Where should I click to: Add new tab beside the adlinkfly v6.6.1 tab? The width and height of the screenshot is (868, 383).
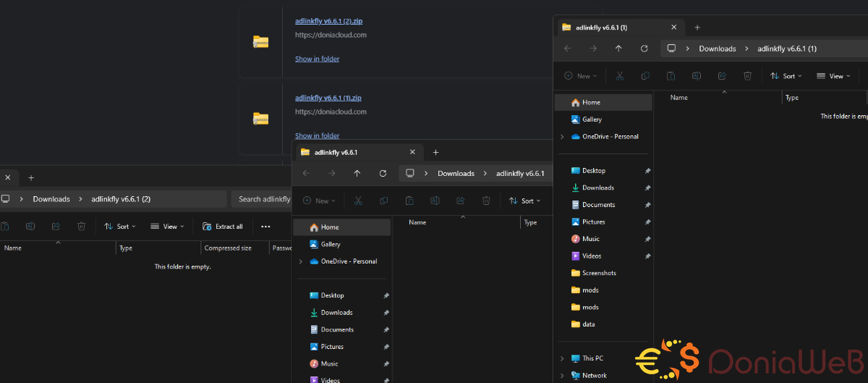click(x=435, y=153)
